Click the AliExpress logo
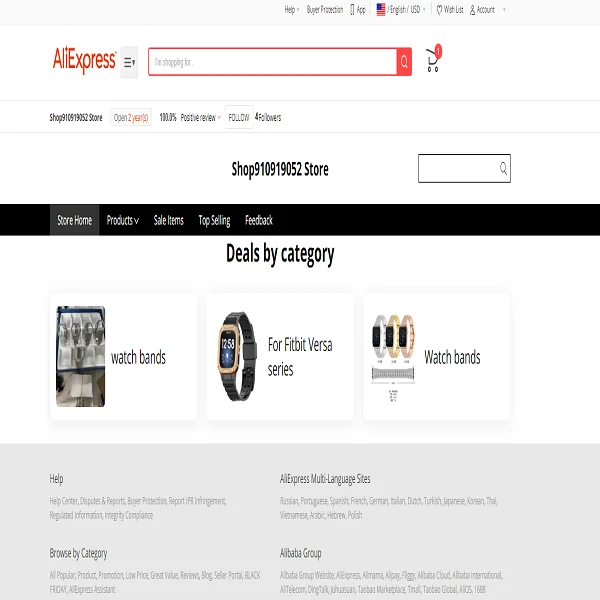The image size is (600, 600). pos(84,60)
